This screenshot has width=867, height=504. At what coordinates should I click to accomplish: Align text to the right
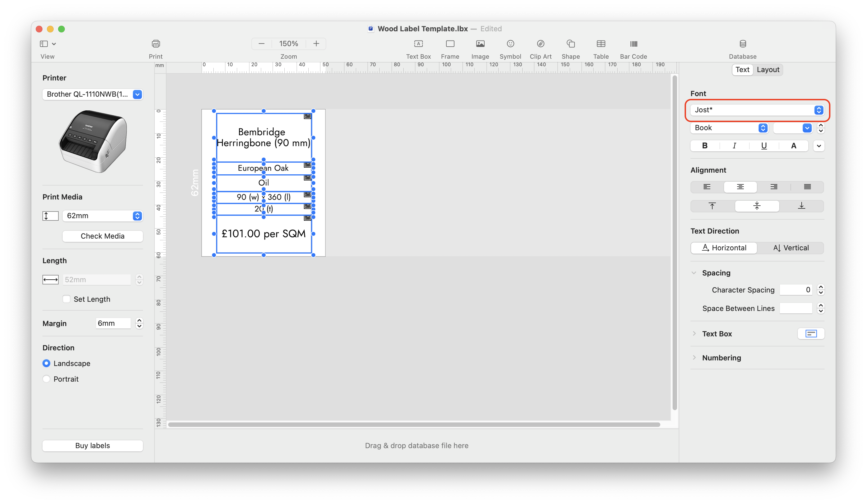pos(773,187)
